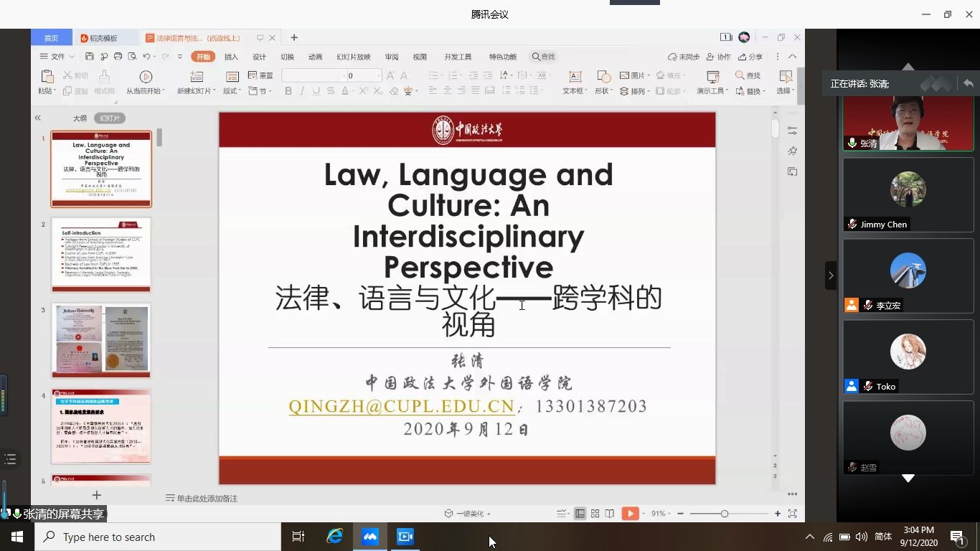Click the 未同步 sync status button
This screenshot has width=980, height=551.
683,57
